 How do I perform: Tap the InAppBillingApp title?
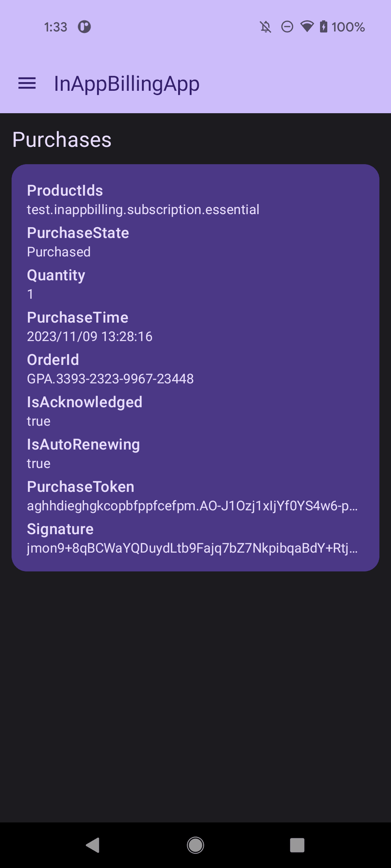point(127,84)
